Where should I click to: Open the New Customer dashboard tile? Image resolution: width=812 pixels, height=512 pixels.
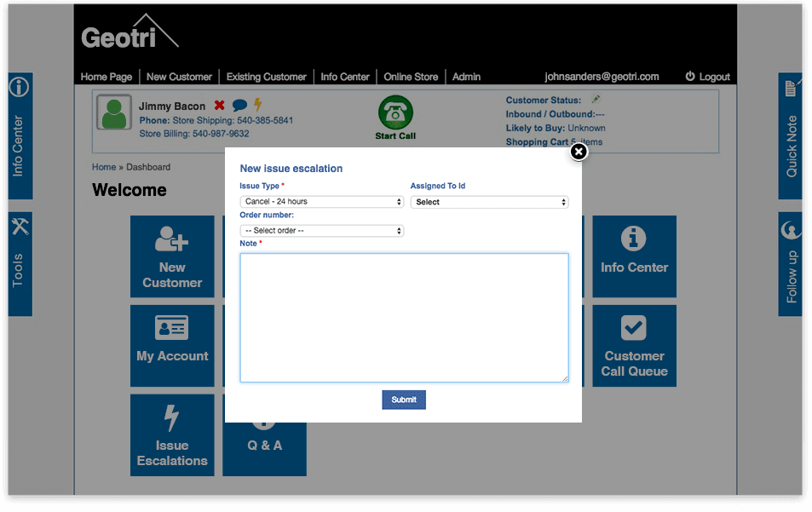tap(172, 256)
